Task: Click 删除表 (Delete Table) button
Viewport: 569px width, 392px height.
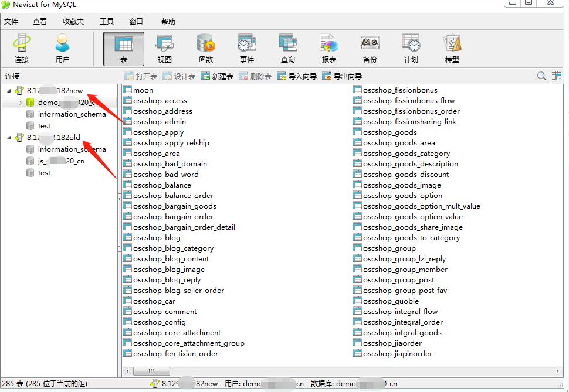Action: [255, 76]
